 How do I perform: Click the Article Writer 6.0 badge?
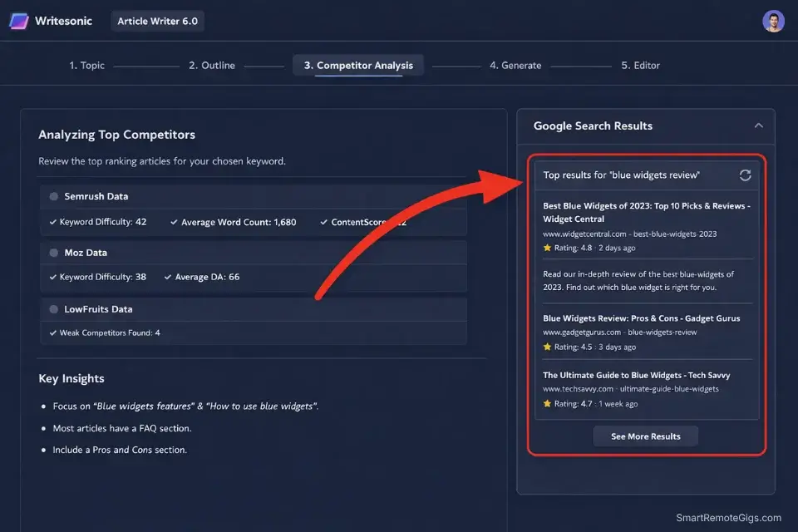[157, 21]
